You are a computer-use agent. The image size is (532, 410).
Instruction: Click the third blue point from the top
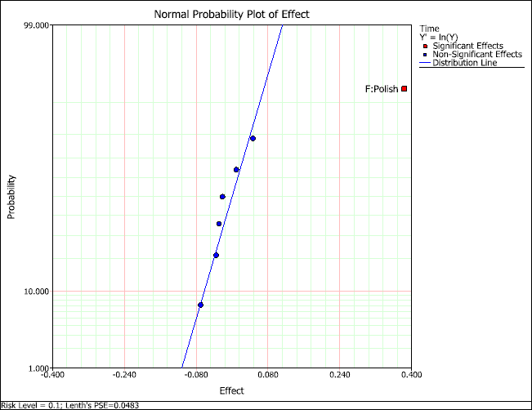(x=222, y=197)
